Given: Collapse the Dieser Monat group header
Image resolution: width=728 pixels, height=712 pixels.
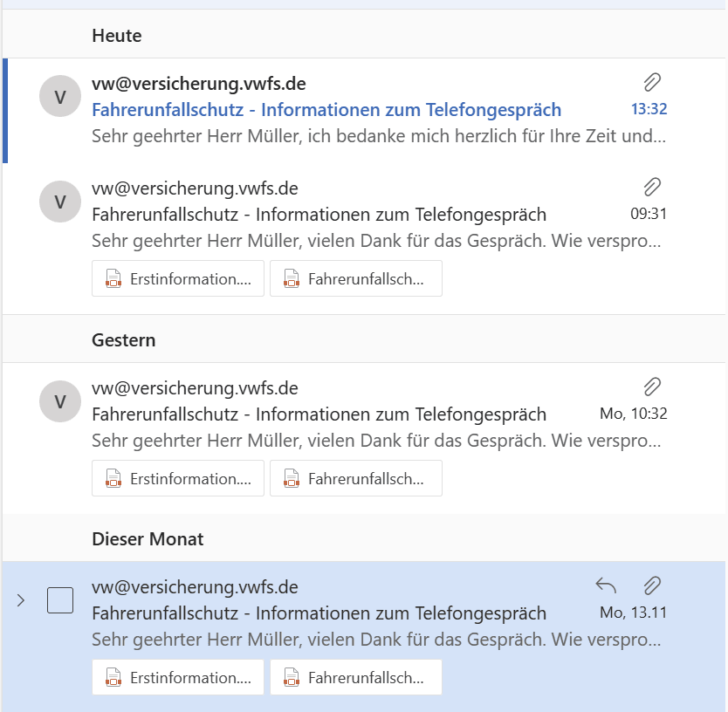Looking at the screenshot, I should tap(148, 539).
